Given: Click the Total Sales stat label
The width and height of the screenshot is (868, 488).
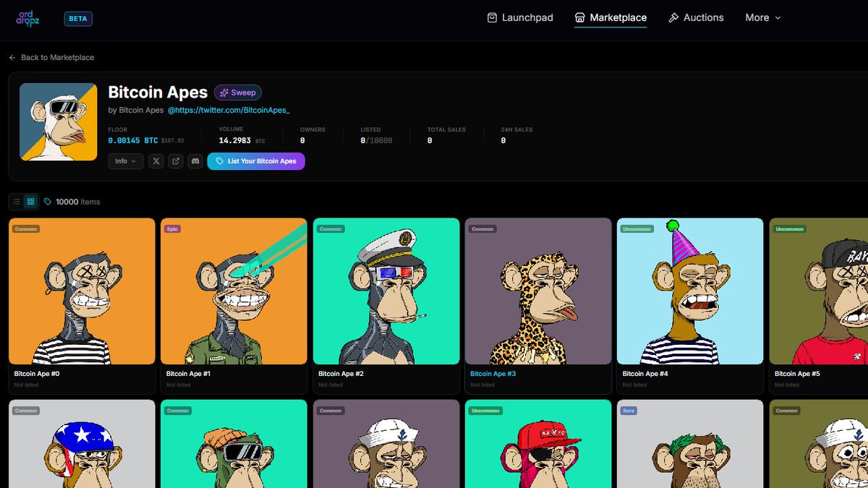Looking at the screenshot, I should click(x=446, y=129).
